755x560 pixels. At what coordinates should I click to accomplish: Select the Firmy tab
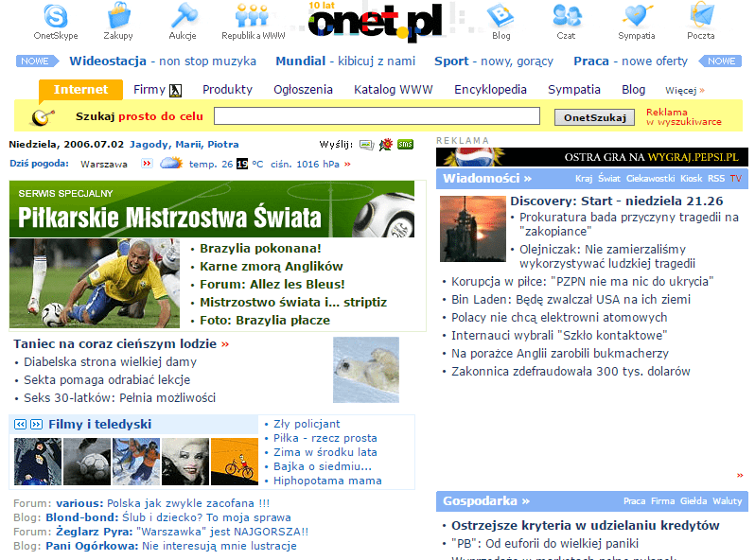(x=149, y=90)
